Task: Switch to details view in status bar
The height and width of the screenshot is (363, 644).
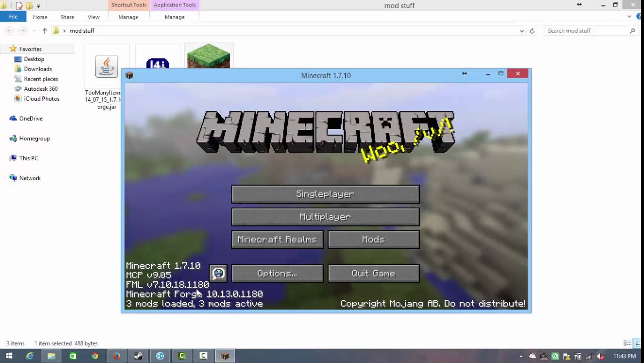Action: [x=627, y=343]
